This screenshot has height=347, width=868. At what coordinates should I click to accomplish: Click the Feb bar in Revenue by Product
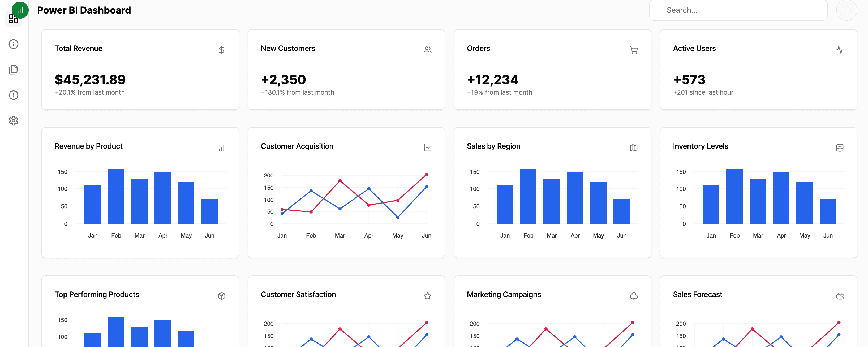point(116,196)
